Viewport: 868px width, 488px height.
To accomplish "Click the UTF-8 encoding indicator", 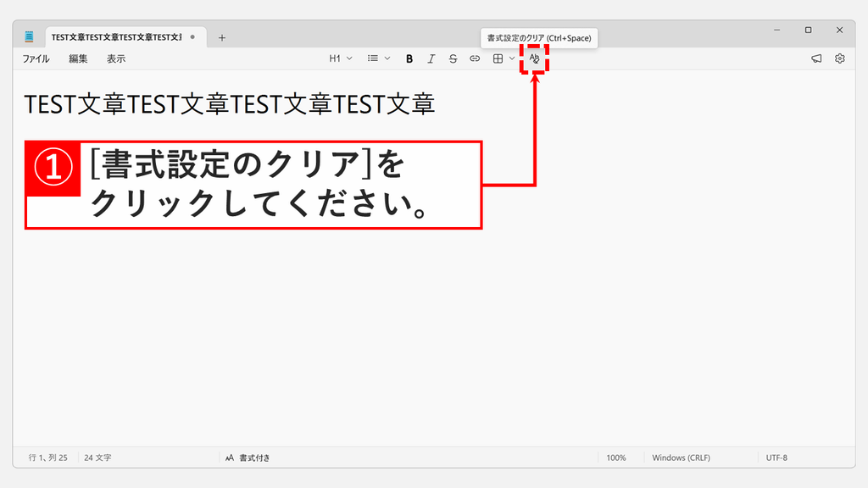I will [776, 457].
